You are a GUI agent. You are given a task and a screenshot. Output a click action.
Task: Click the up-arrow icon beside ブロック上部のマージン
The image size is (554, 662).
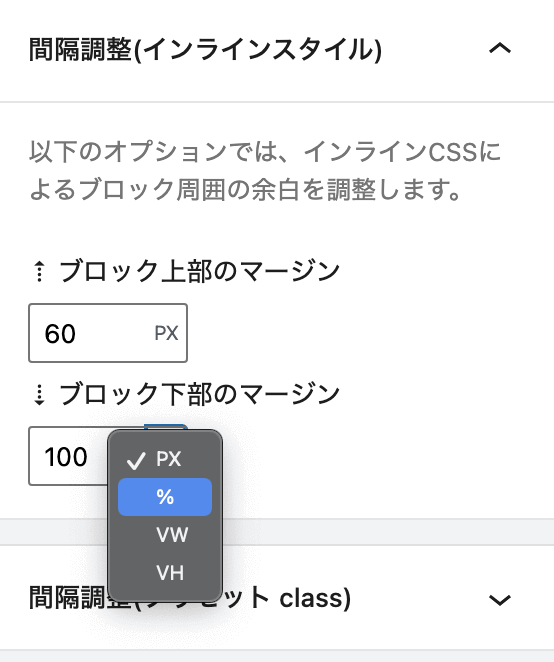39,271
